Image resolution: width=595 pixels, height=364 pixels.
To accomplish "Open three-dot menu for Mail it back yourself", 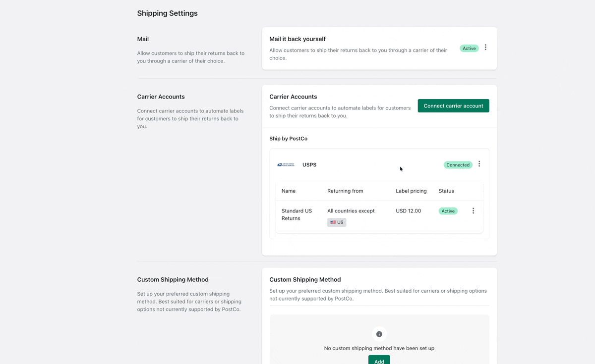I will coord(485,48).
